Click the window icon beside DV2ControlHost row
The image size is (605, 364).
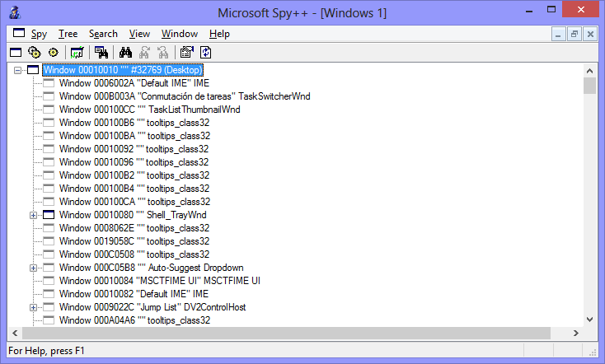coord(49,307)
